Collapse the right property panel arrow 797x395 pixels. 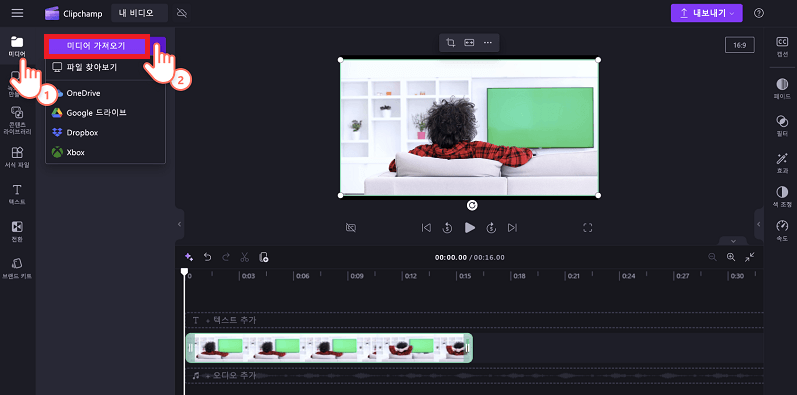coord(759,224)
